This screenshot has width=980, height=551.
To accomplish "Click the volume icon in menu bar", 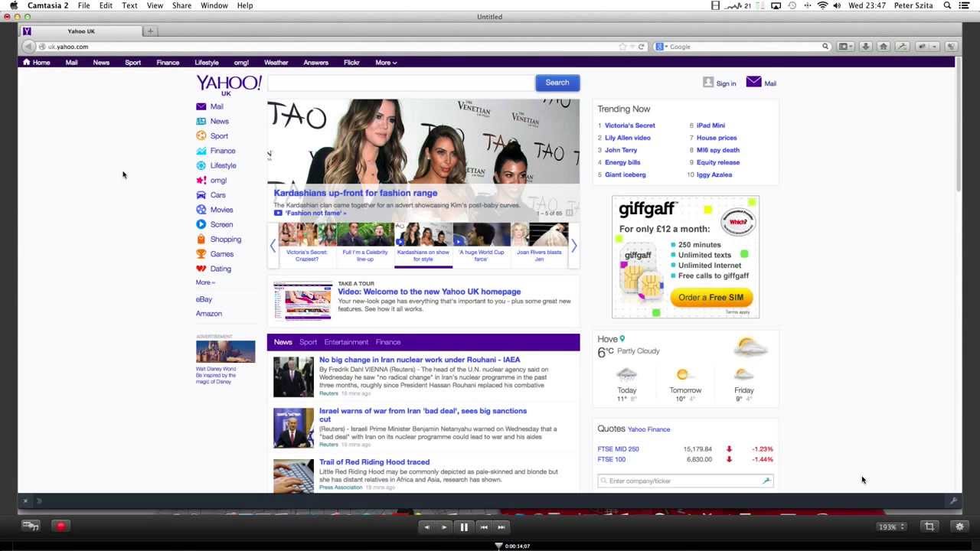I will click(837, 5).
